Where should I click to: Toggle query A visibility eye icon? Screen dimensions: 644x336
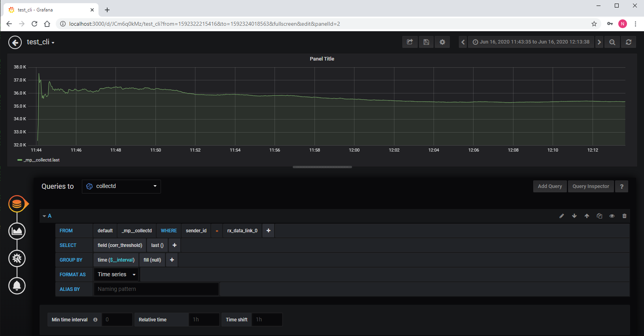[612, 216]
